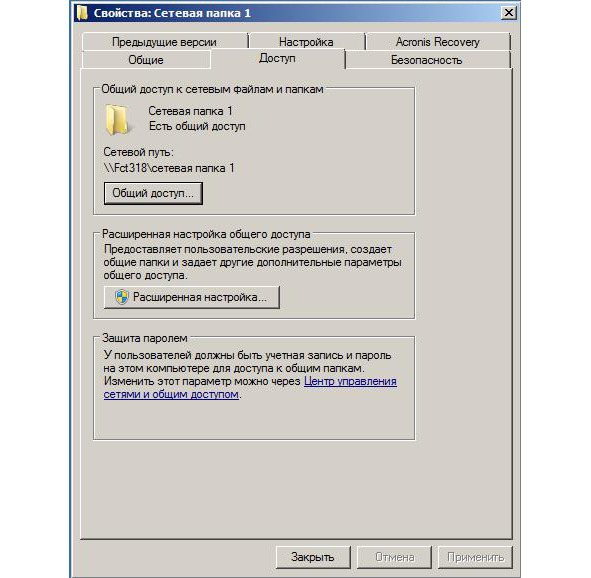Open the Настройка tab
Image resolution: width=591 pixels, height=578 pixels.
(306, 42)
